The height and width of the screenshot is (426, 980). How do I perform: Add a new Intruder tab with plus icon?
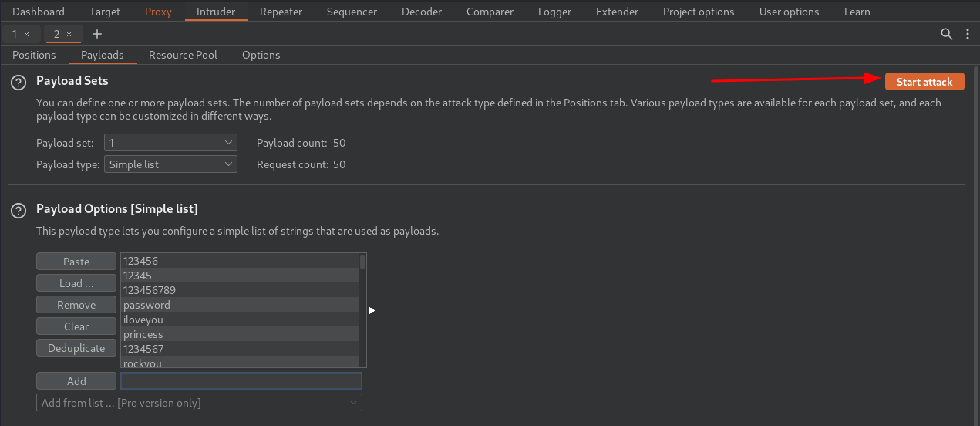[x=96, y=34]
